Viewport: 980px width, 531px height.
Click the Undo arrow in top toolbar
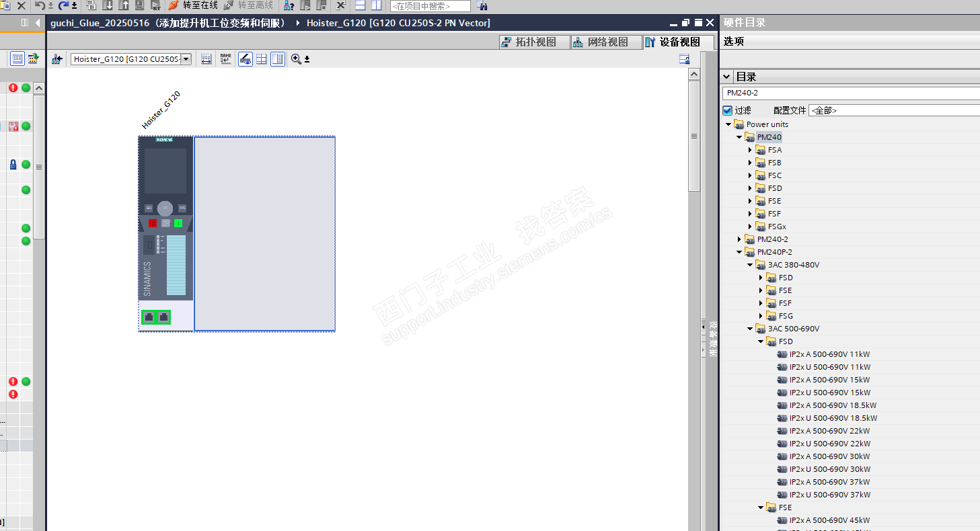40,5
